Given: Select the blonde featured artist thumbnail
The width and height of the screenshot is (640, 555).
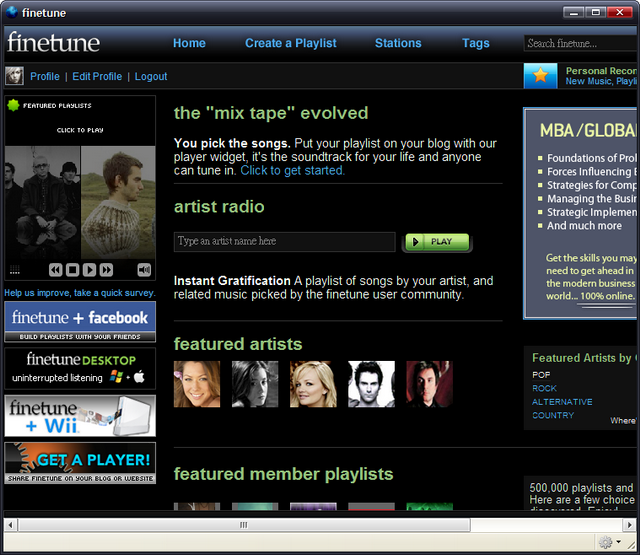Looking at the screenshot, I should pyautogui.click(x=313, y=384).
